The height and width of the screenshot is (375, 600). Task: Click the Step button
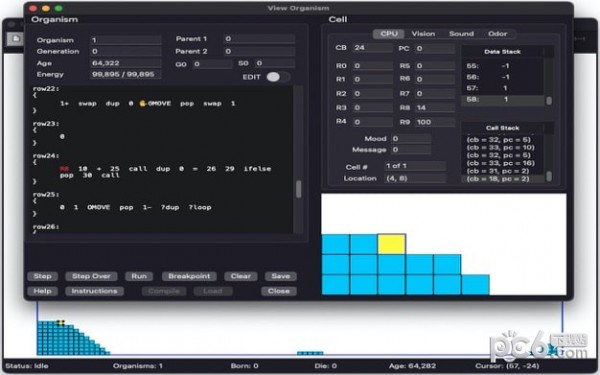(x=42, y=276)
